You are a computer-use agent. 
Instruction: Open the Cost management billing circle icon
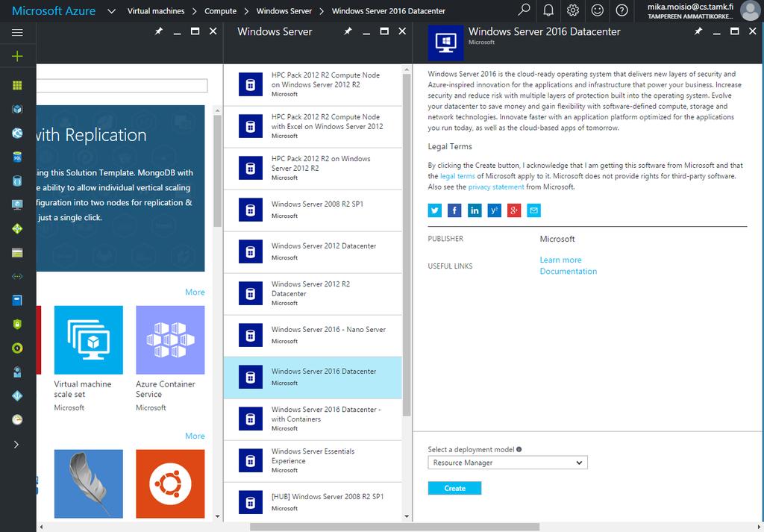pos(17,348)
